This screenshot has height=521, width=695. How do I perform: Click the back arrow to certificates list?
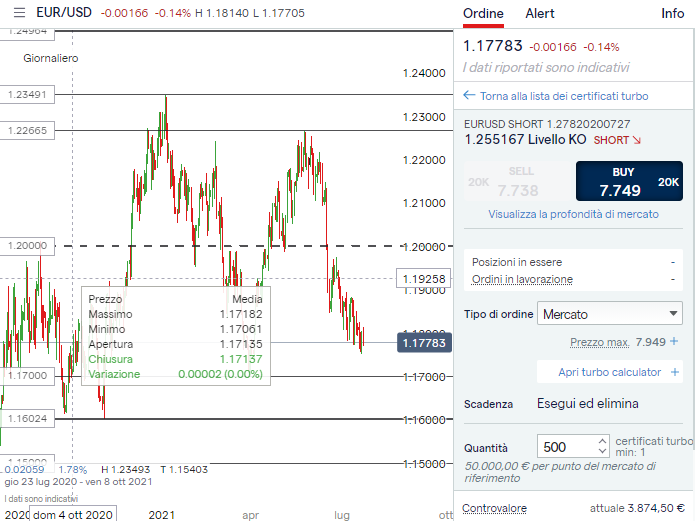pos(468,96)
